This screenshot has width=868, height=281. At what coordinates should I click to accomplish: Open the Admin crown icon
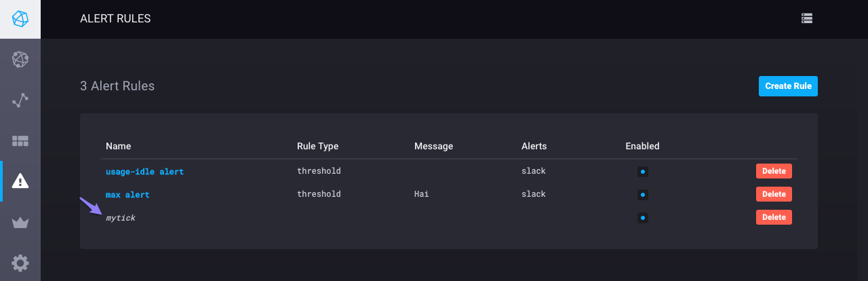pos(20,223)
